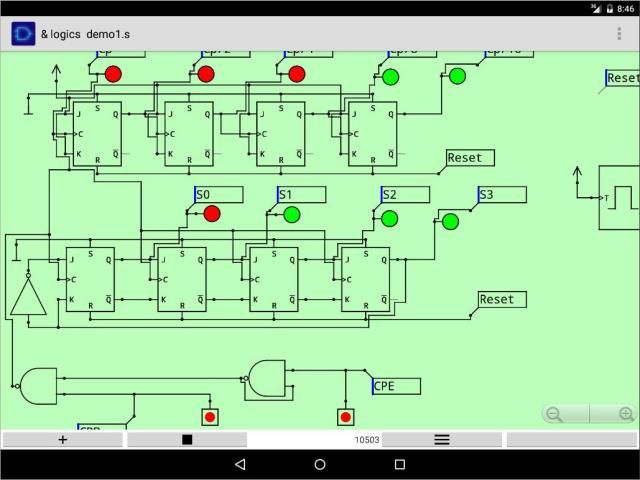Tap the app logo icon
The width and height of the screenshot is (640, 480).
pyautogui.click(x=23, y=34)
